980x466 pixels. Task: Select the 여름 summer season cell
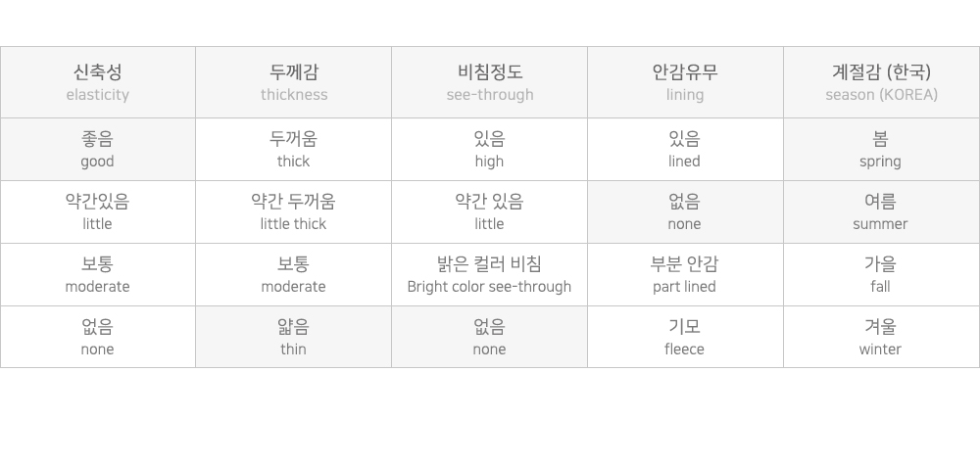pyautogui.click(x=881, y=211)
